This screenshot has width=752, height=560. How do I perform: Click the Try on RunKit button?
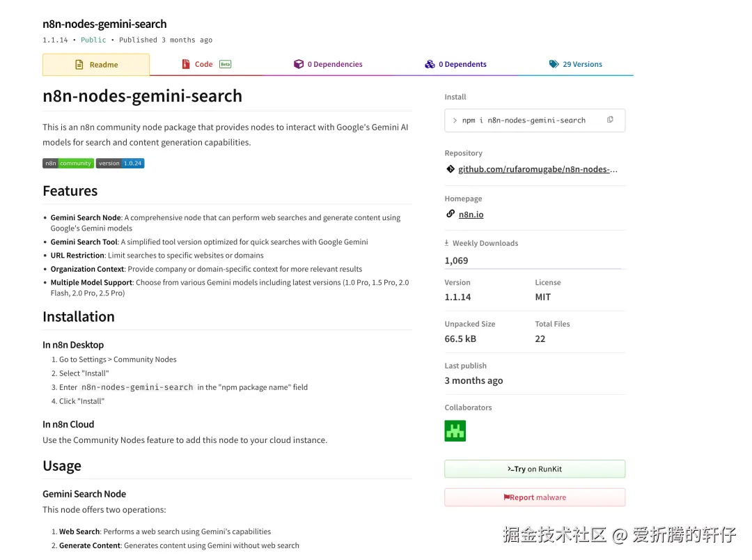(535, 469)
